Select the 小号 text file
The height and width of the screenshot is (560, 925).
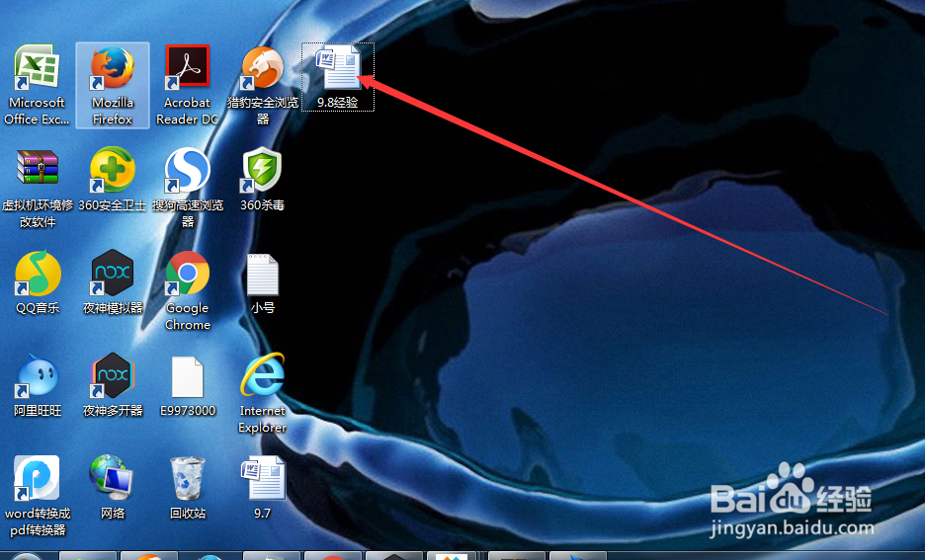pyautogui.click(x=263, y=281)
